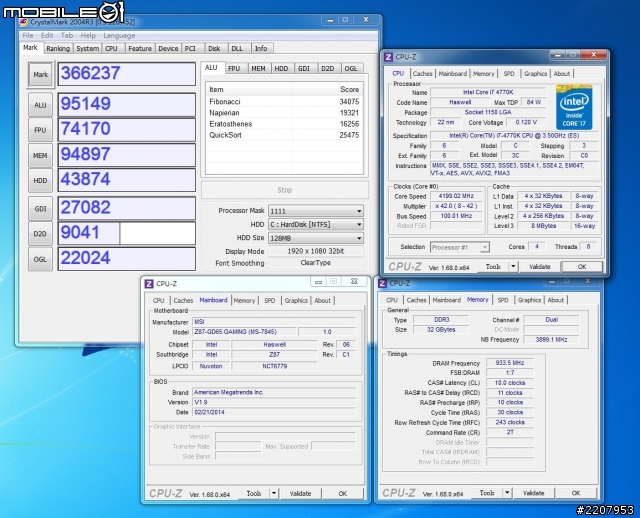The image size is (640, 518).
Task: Click OK in the top CPU-Z window
Action: tap(582, 267)
